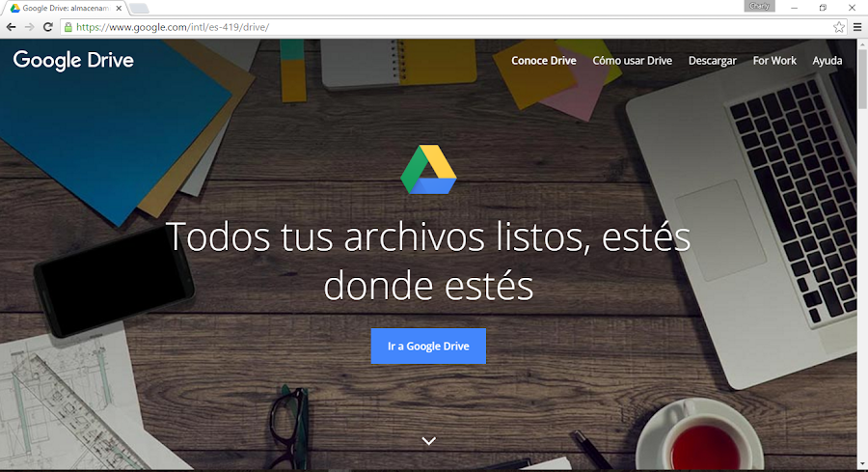Close the Chrome window
Viewport: 868px width, 472px height.
pos(852,8)
